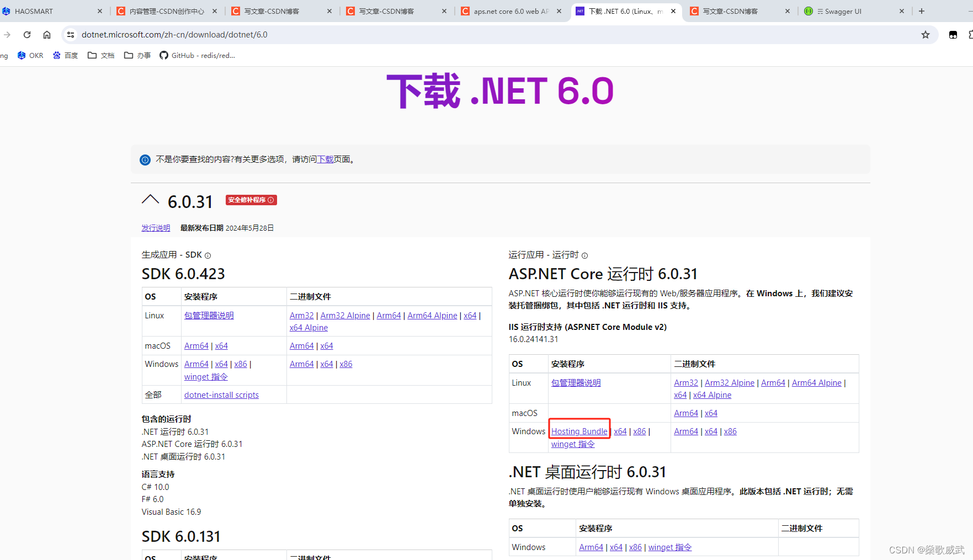
Task: Close the Swagger UI tab
Action: [902, 11]
